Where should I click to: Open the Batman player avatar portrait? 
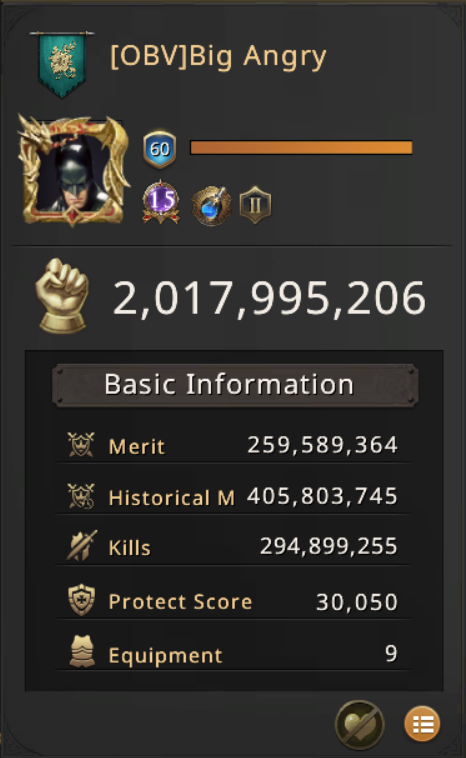coord(73,170)
